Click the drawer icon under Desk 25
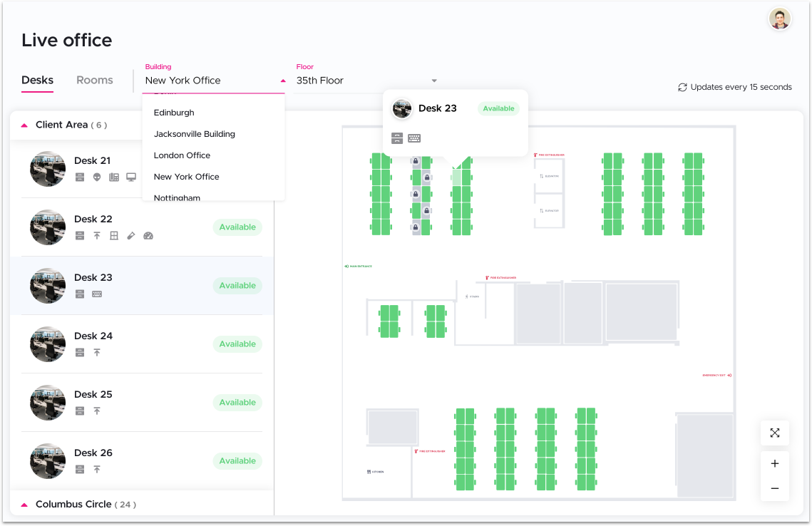The height and width of the screenshot is (526, 812). (x=80, y=411)
